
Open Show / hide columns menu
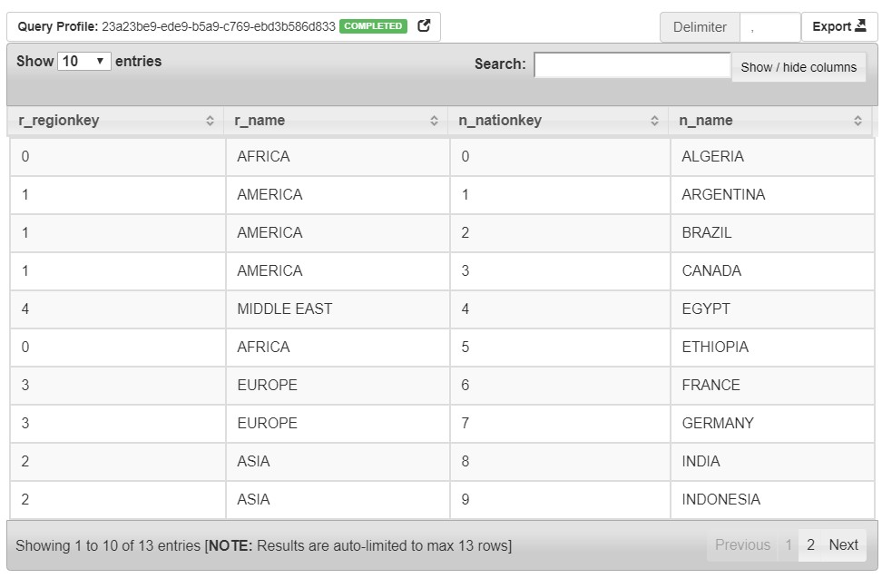pyautogui.click(x=799, y=67)
